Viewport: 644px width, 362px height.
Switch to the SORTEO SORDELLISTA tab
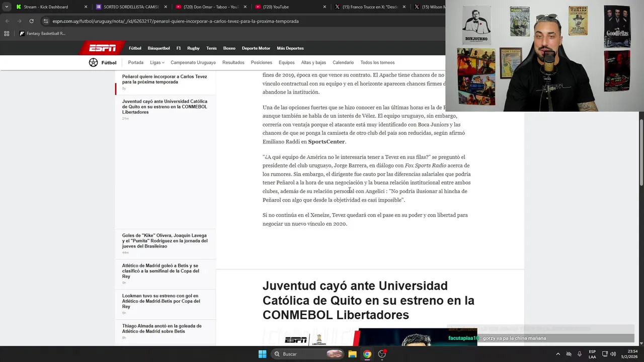(131, 7)
